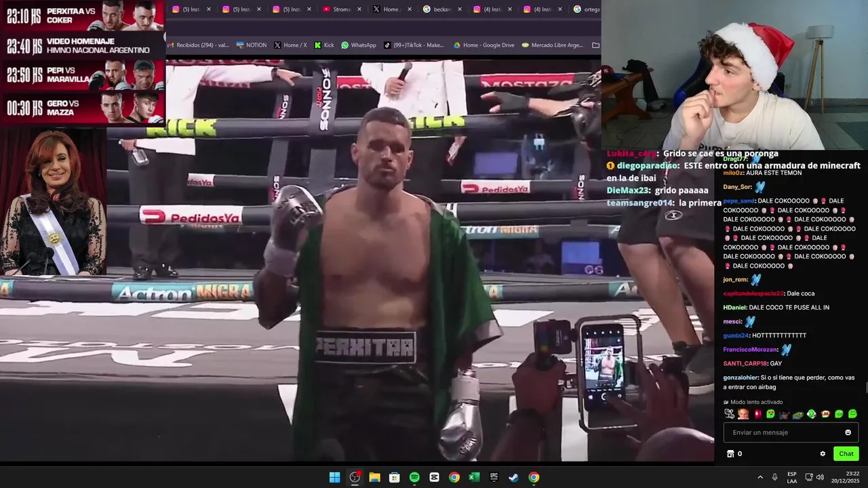The image size is (868, 488).
Task: Open Excel from the taskbar
Action: click(x=474, y=477)
